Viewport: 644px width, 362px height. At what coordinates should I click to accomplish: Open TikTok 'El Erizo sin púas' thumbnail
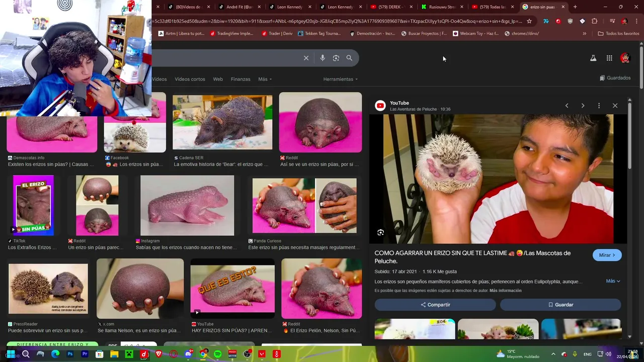[x=33, y=205]
